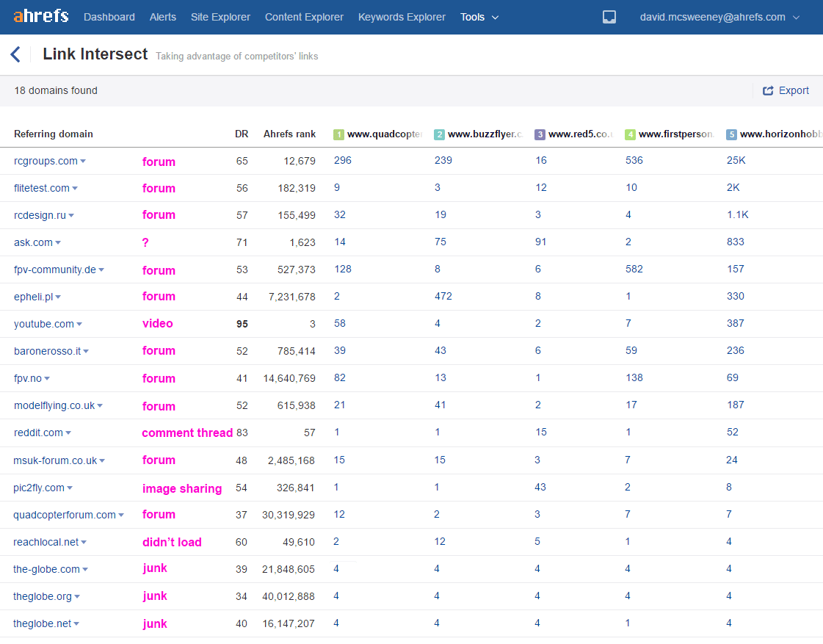Open the epheli.pl referring domain link
This screenshot has height=644, width=823.
click(34, 297)
